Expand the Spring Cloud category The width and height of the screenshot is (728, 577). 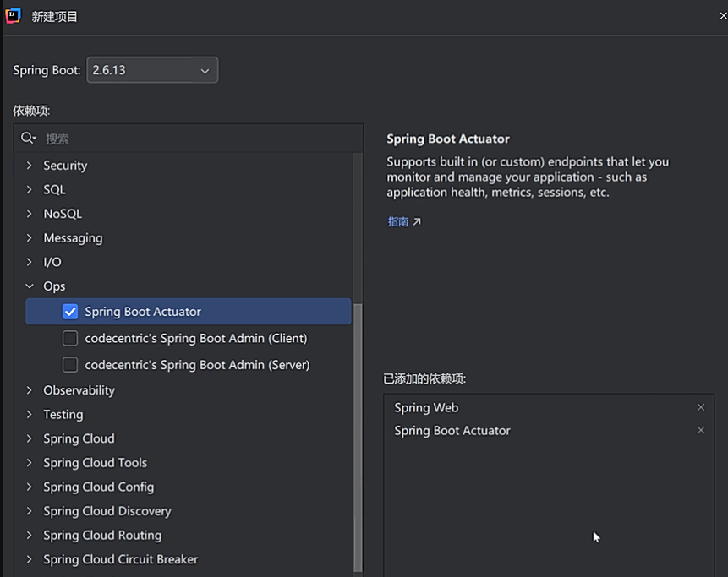click(30, 438)
